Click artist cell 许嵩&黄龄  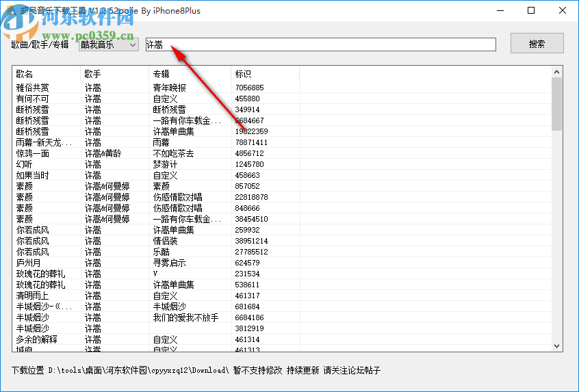click(x=103, y=153)
